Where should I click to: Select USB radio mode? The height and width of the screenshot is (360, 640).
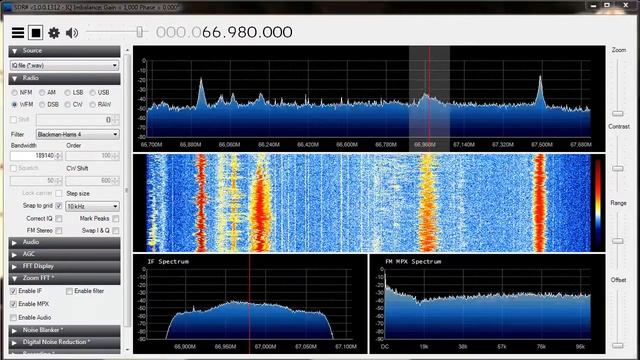click(93, 93)
